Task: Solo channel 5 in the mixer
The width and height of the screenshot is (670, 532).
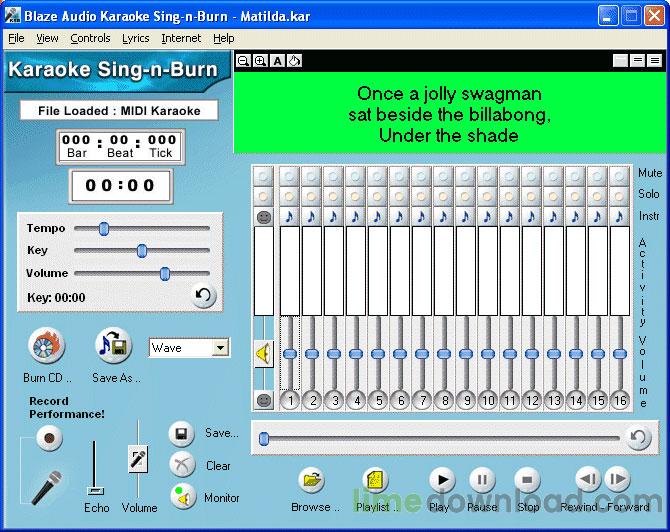Action: tap(377, 195)
